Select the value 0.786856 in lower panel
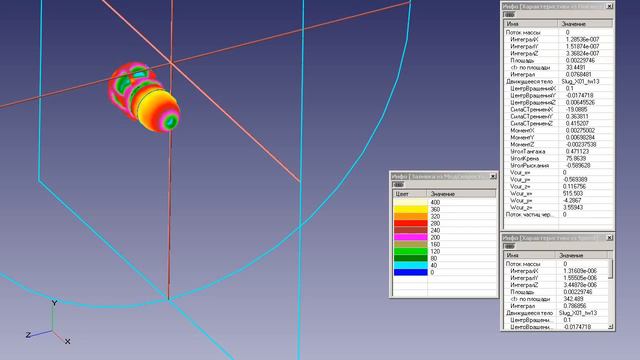The height and width of the screenshot is (360, 640). 575,306
